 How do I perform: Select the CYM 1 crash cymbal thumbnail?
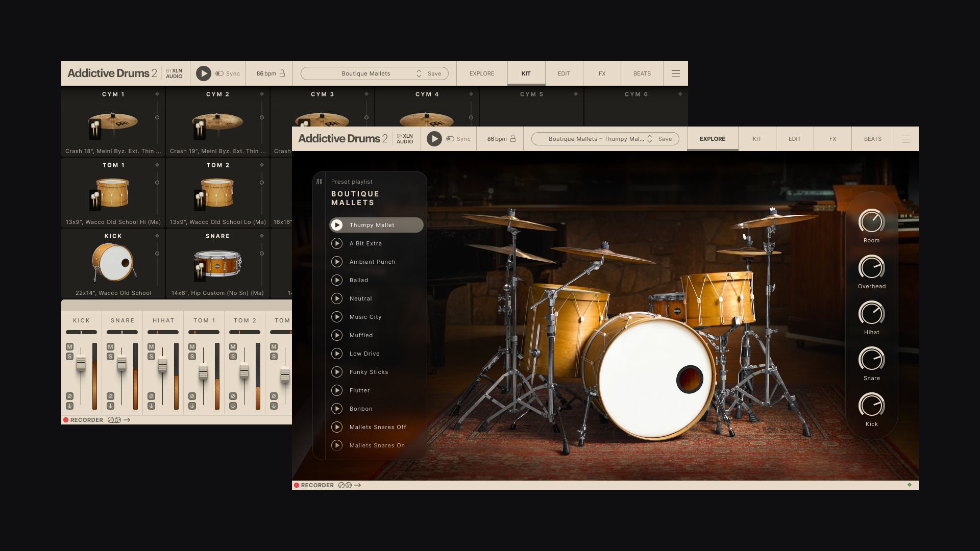[113, 123]
